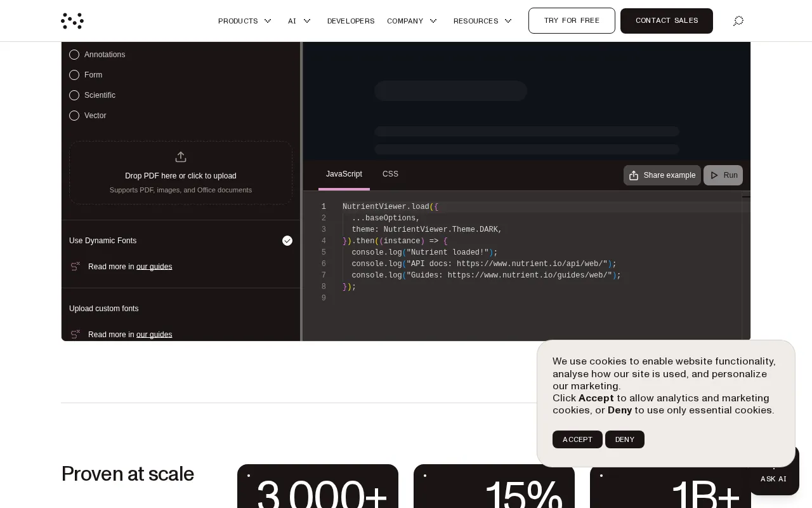Select the Vector radio option
This screenshot has width=812, height=508.
click(x=74, y=116)
